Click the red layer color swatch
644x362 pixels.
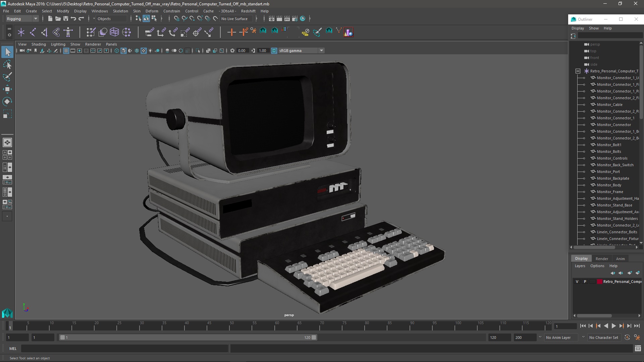pyautogui.click(x=599, y=282)
